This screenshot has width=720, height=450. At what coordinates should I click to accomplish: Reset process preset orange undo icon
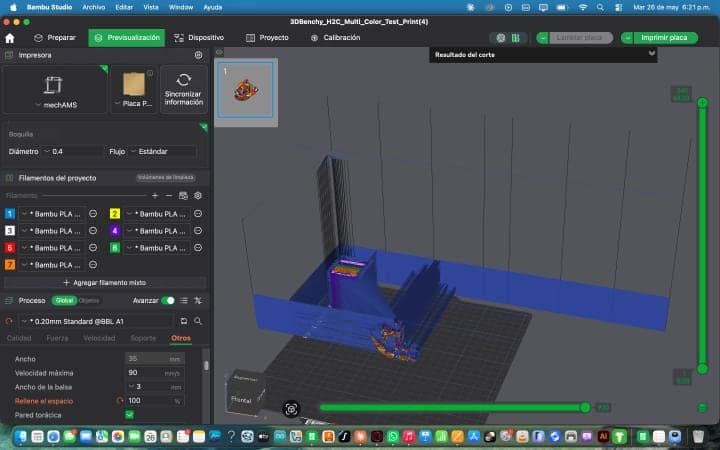click(9, 321)
